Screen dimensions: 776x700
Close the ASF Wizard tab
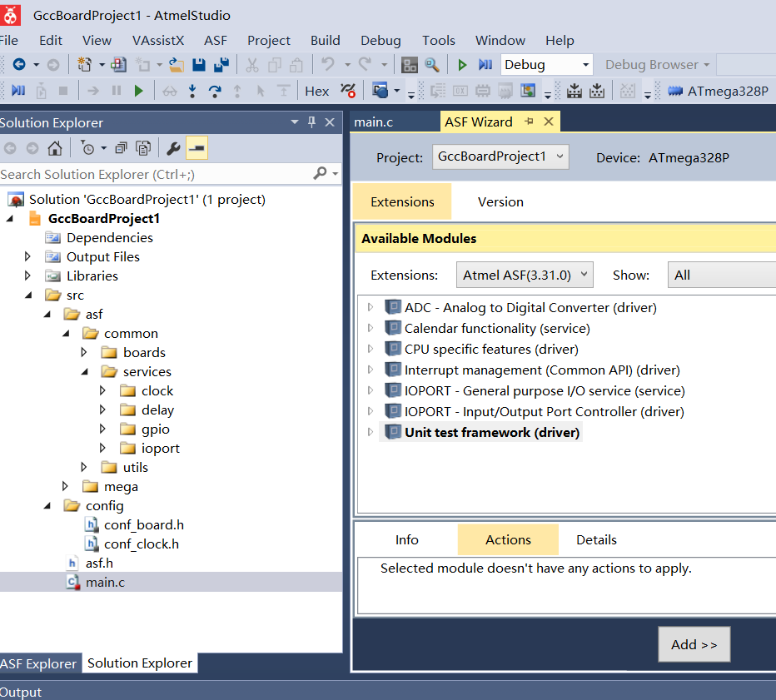click(x=549, y=122)
